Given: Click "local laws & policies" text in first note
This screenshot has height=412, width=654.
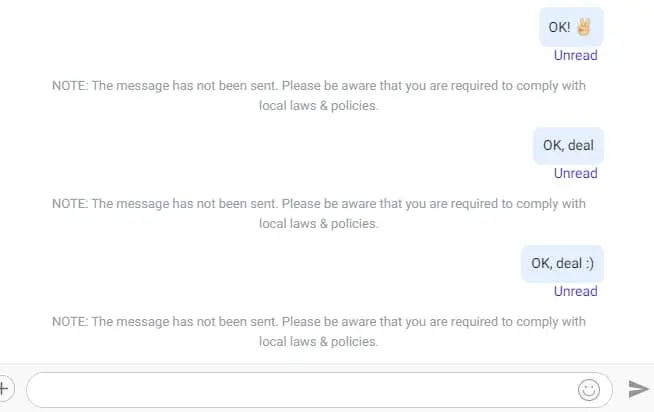Looking at the screenshot, I should (319, 106).
